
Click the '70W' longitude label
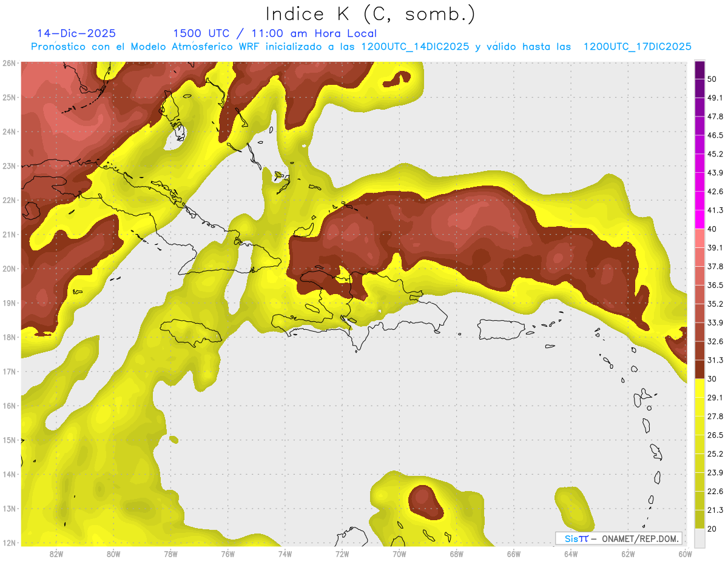[x=399, y=554]
